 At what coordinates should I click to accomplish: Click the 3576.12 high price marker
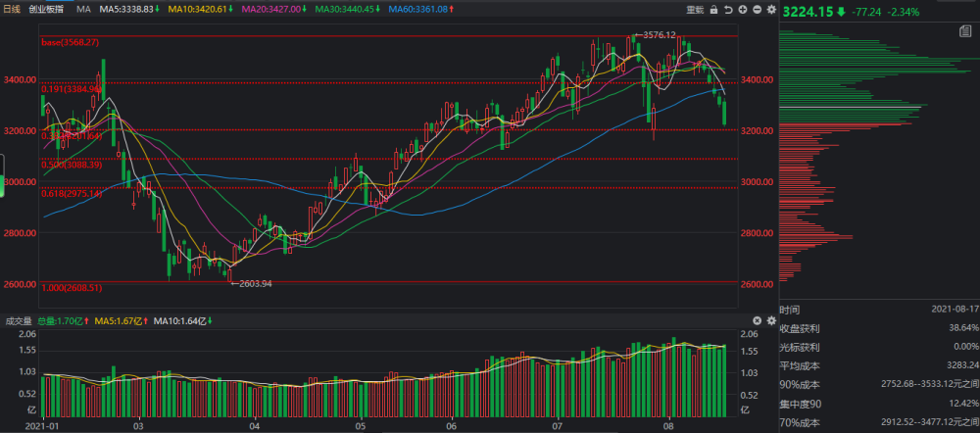(660, 35)
